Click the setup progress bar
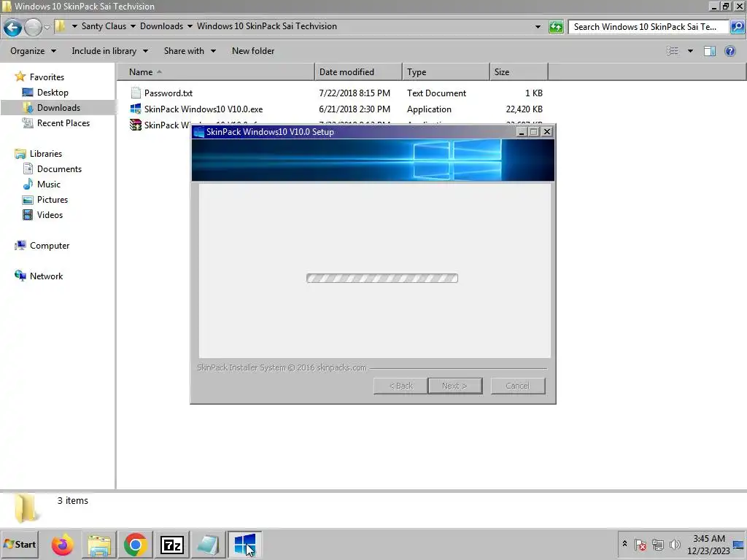This screenshot has height=560, width=747. pos(382,278)
